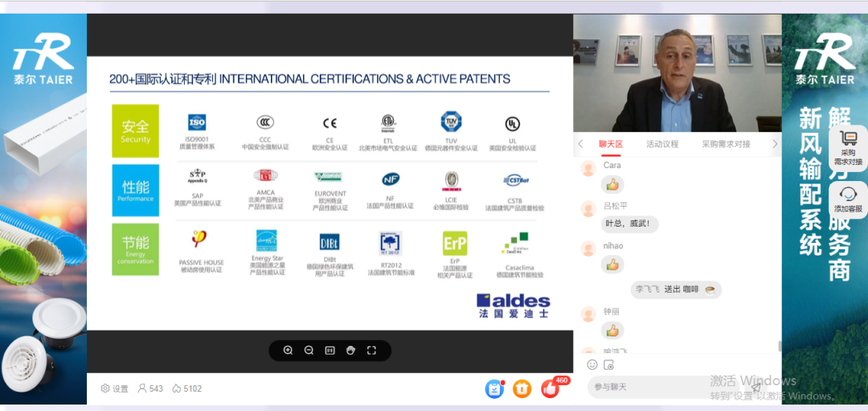
Task: Click the 添加客服 customer service button
Action: (848, 199)
